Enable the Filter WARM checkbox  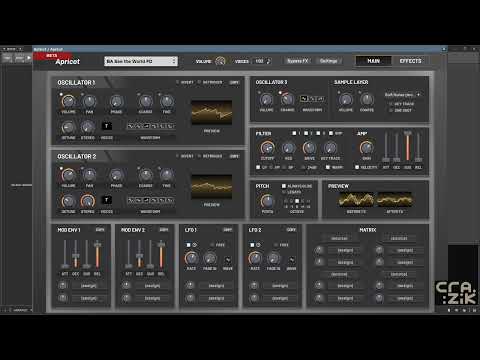[328, 167]
